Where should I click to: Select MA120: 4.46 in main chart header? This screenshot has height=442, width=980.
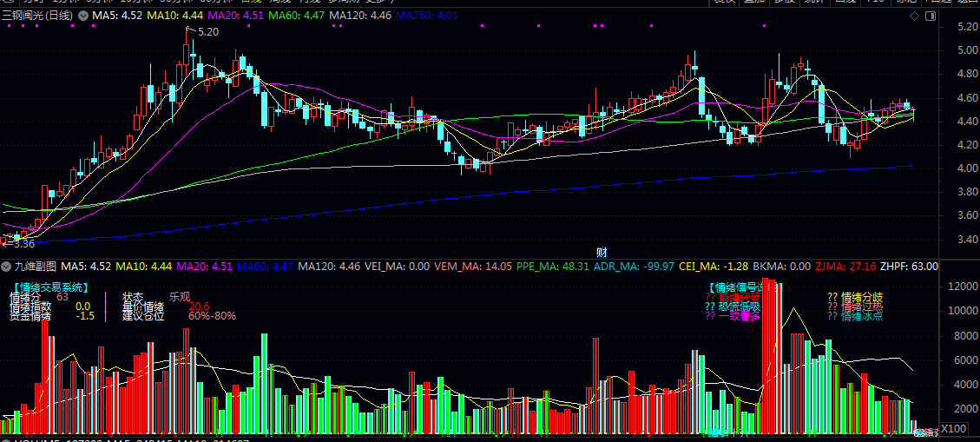(x=360, y=15)
